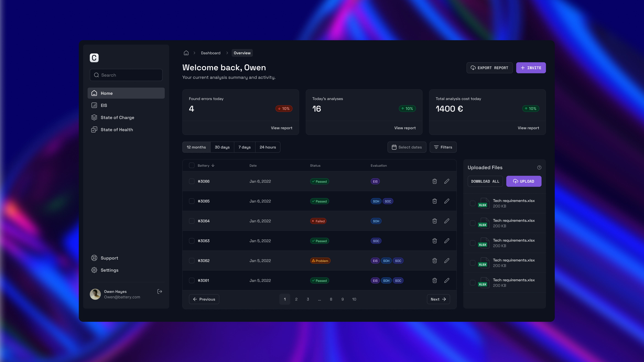Log out using the icon next to Owen Hayes
The height and width of the screenshot is (362, 644).
[159, 291]
